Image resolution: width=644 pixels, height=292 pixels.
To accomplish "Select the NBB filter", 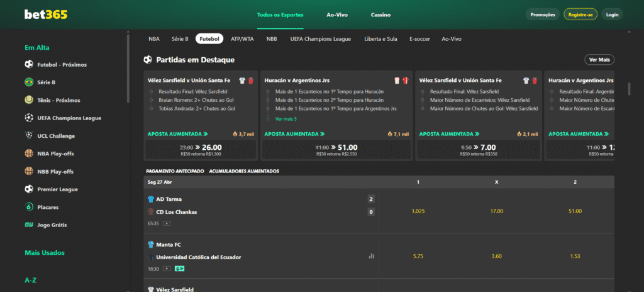I will pos(272,39).
